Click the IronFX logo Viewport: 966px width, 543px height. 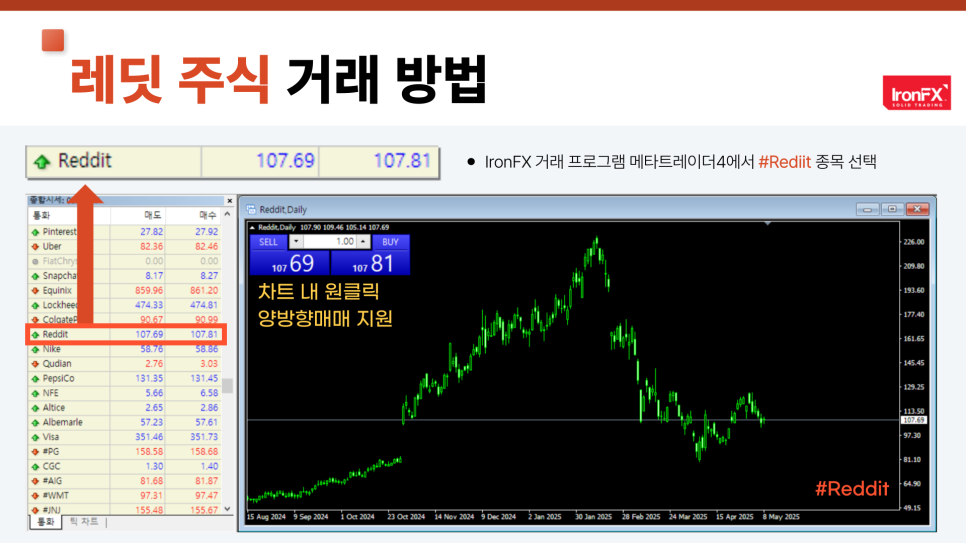click(x=916, y=92)
